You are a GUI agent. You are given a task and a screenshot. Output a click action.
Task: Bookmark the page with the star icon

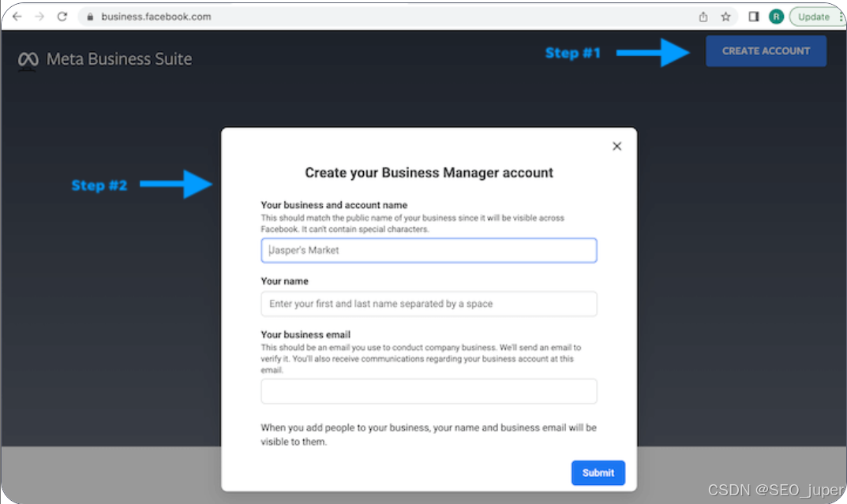pos(726,17)
